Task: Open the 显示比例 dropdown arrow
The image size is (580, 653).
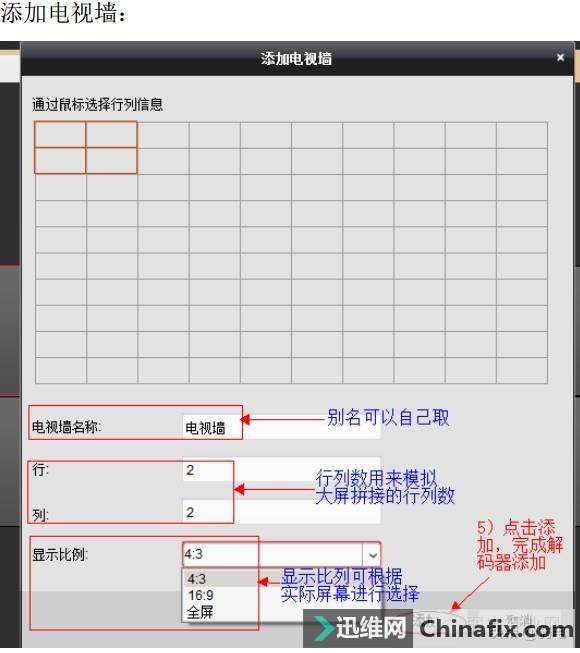Action: [x=372, y=555]
